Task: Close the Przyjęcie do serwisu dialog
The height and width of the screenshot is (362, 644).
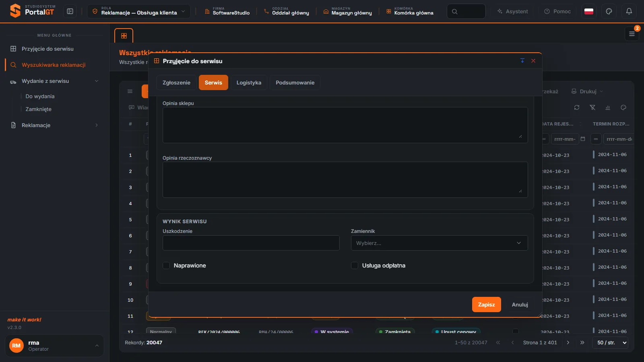Action: click(x=533, y=61)
